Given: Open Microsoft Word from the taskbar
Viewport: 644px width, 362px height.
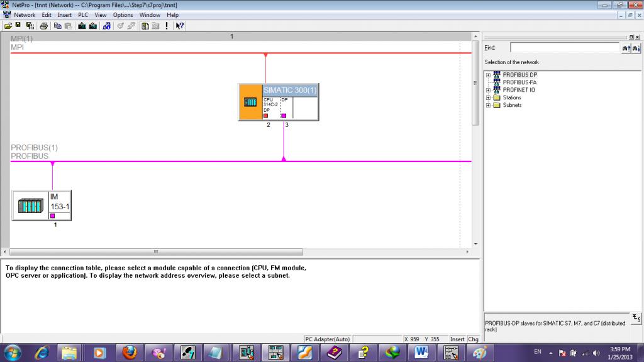Looking at the screenshot, I should [421, 352].
